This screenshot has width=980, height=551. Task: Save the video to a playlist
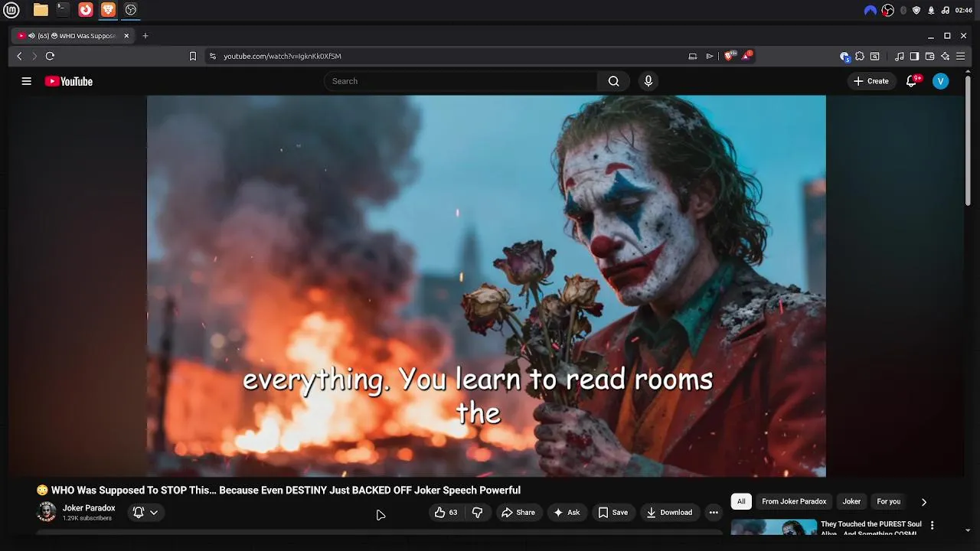[x=613, y=513]
